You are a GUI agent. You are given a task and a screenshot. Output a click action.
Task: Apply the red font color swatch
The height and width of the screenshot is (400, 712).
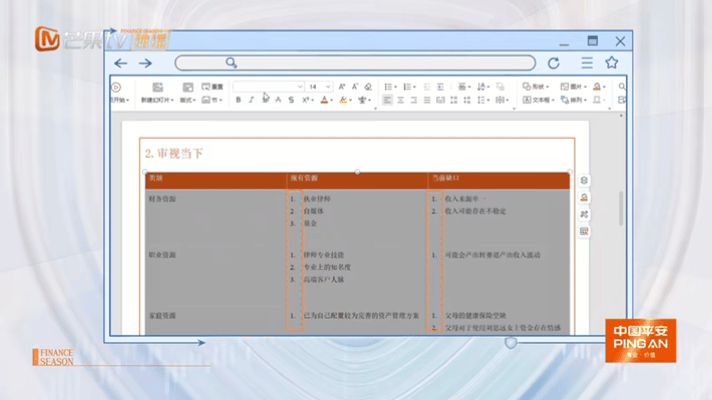coord(324,100)
